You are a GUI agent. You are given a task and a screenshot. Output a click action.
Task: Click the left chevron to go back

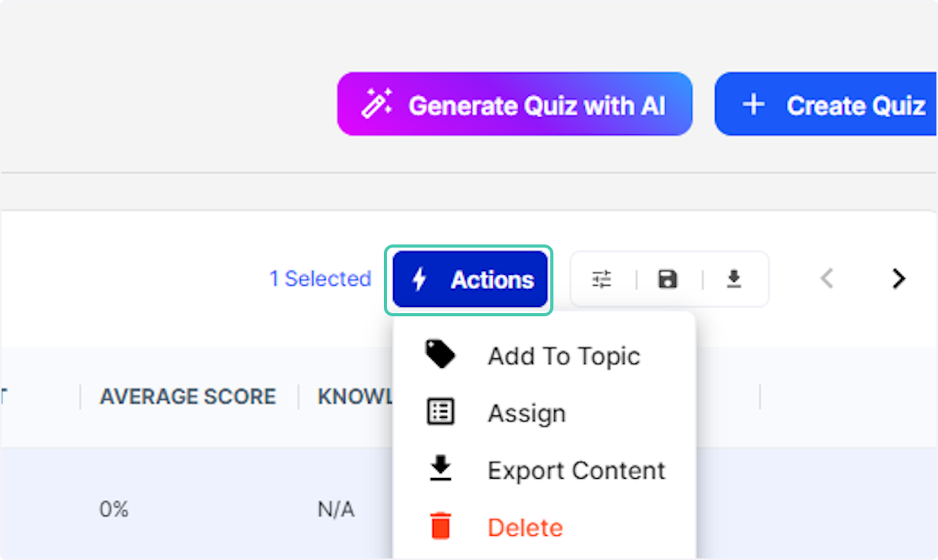coord(827,279)
